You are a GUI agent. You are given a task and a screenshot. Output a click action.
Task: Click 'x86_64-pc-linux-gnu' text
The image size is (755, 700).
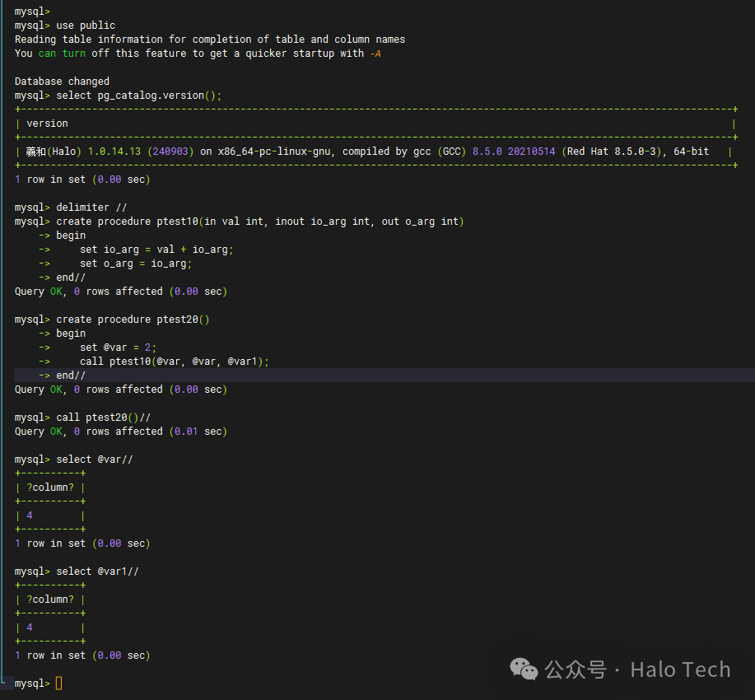pos(274,152)
